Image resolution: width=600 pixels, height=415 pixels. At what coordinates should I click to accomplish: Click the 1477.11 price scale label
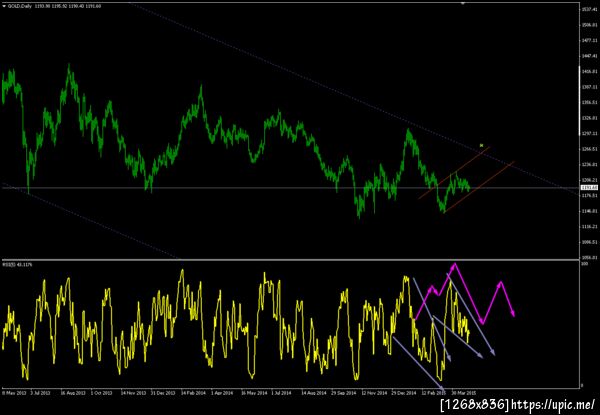point(589,40)
